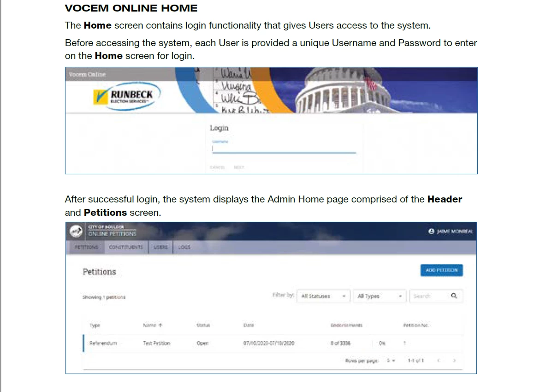Click the Next button under Login
The height and width of the screenshot is (392, 540).
(239, 167)
